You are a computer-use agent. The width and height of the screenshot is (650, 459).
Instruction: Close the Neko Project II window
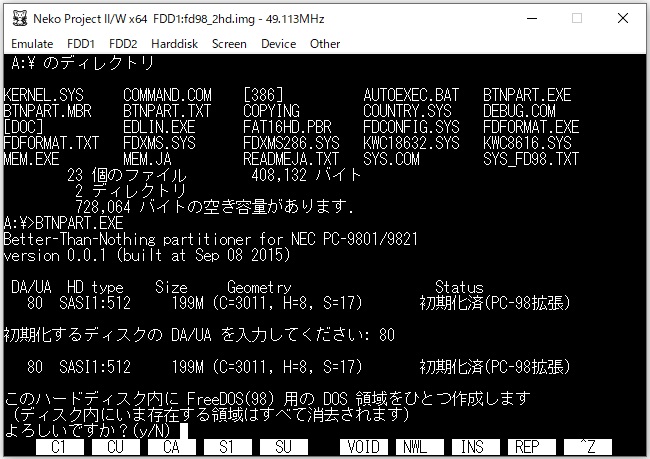click(x=622, y=18)
